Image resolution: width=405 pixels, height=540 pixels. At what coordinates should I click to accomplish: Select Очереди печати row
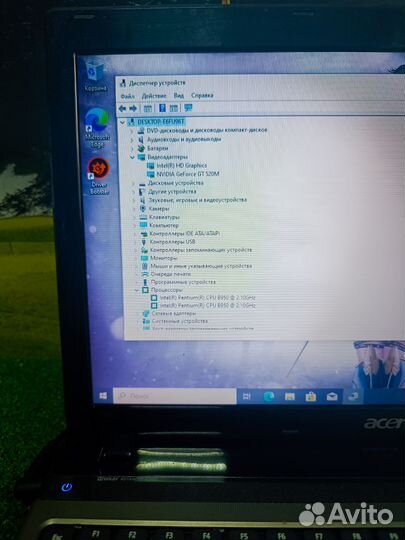[171, 274]
